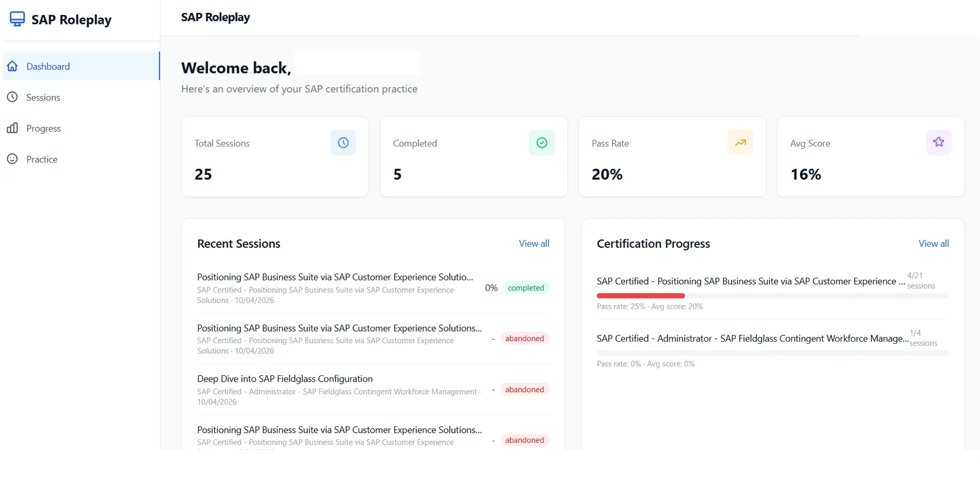
Task: Click View all in Certification Progress
Action: [933, 244]
